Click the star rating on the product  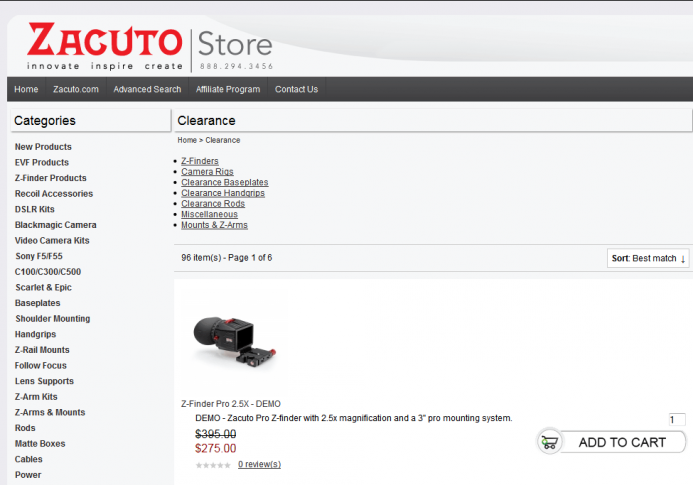click(213, 465)
